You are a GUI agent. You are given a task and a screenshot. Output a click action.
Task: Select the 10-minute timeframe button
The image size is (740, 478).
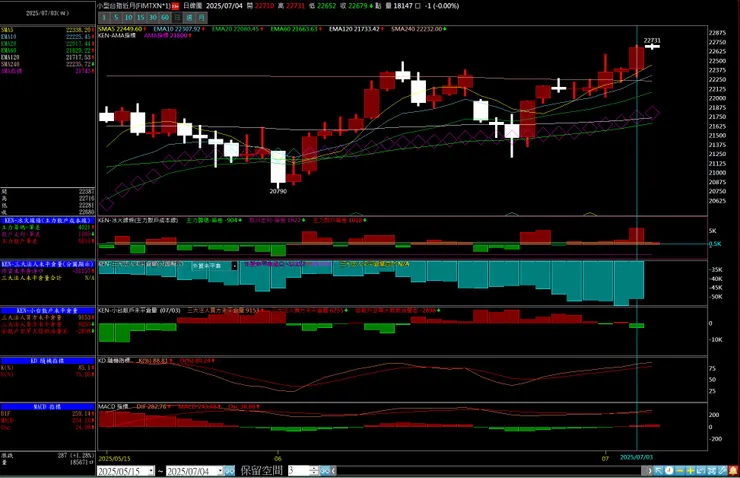coord(128,17)
